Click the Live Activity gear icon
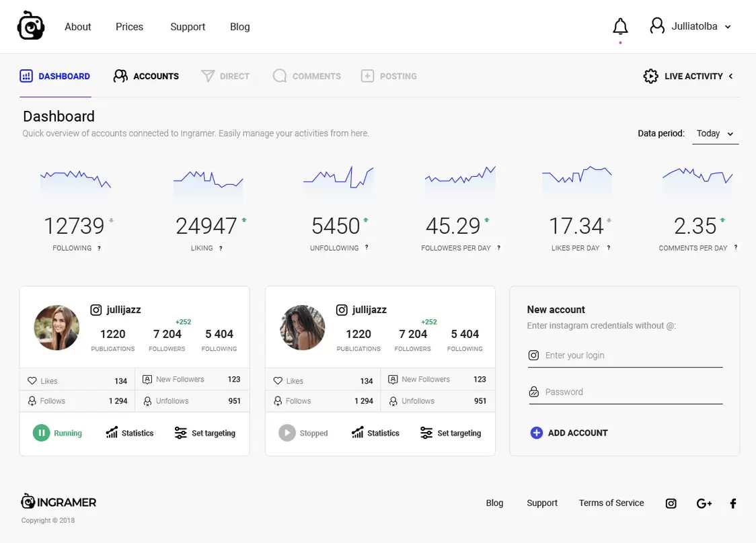756x543 pixels. point(650,76)
